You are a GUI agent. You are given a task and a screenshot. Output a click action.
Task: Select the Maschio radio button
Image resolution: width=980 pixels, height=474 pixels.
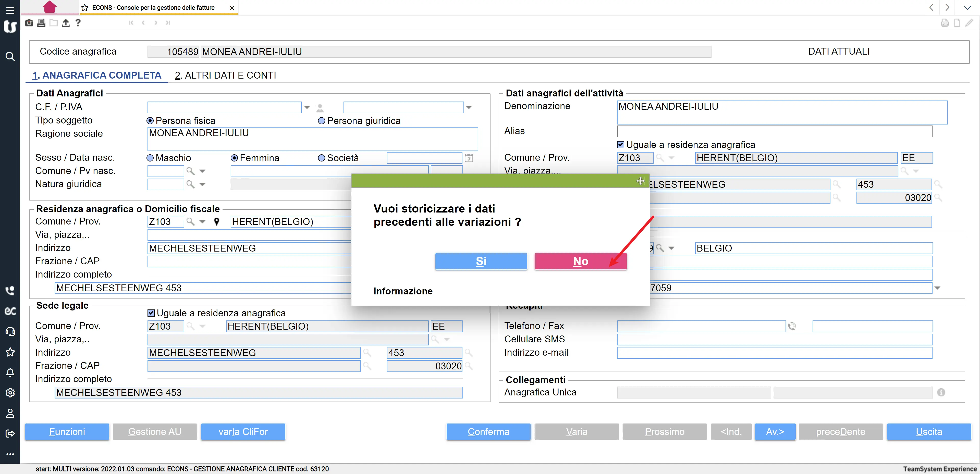pos(150,158)
